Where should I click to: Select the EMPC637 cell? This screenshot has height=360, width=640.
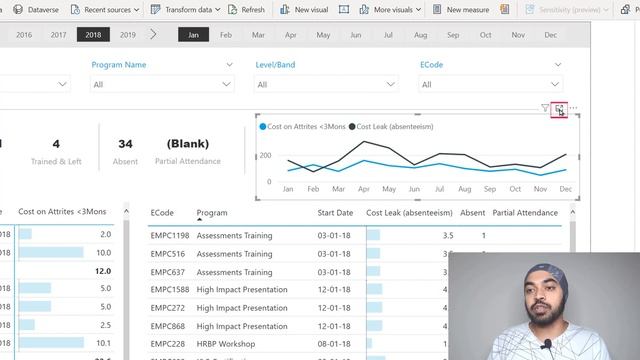167,272
